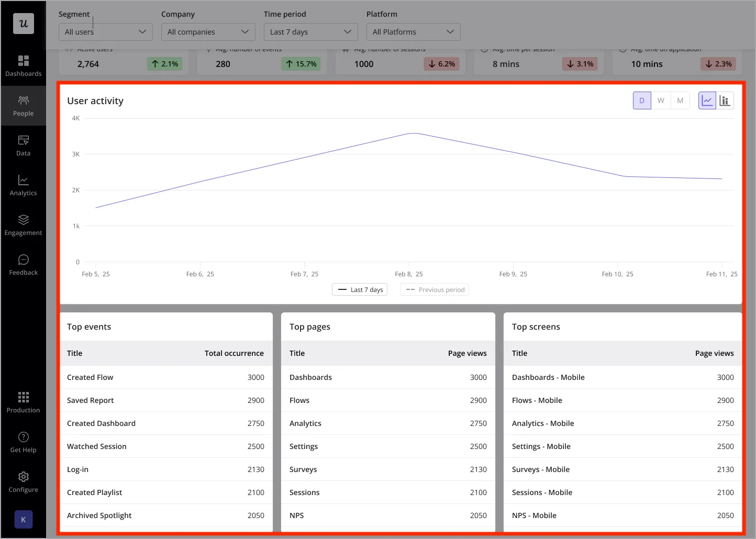The width and height of the screenshot is (756, 539).
Task: Click the Settings page row
Action: coord(388,446)
